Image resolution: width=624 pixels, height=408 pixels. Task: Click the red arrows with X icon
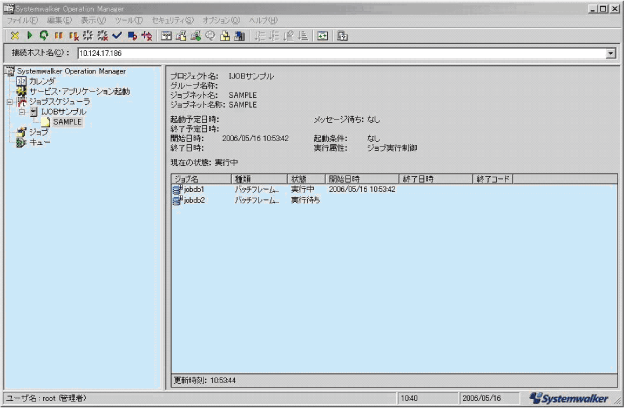click(147, 36)
